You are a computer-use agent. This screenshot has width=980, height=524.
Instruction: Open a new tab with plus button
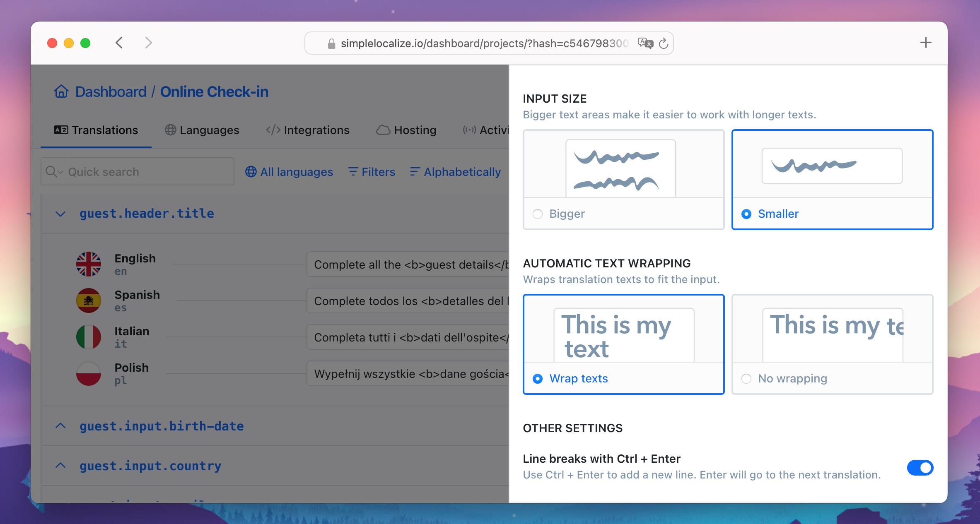pos(926,43)
